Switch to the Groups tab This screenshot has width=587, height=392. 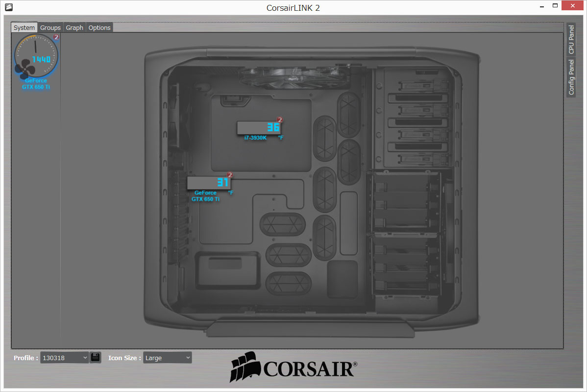(x=50, y=28)
